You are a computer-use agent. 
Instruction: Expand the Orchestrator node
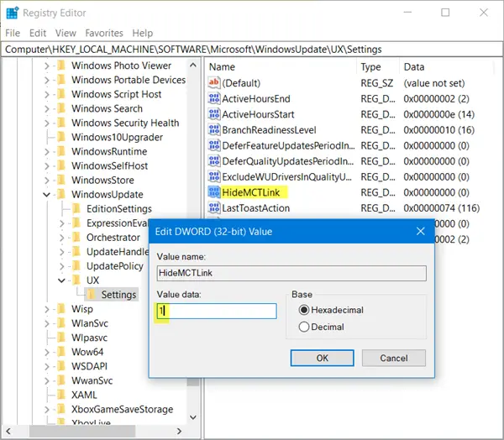click(x=62, y=238)
